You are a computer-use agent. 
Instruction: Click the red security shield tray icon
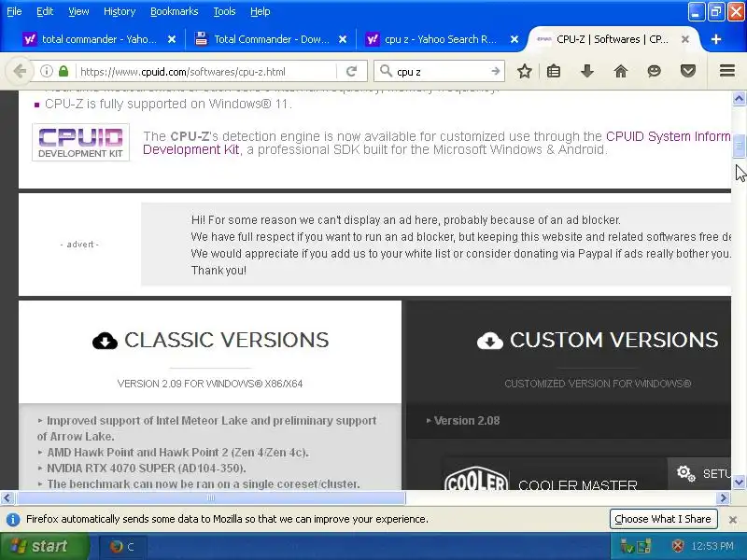click(x=678, y=546)
